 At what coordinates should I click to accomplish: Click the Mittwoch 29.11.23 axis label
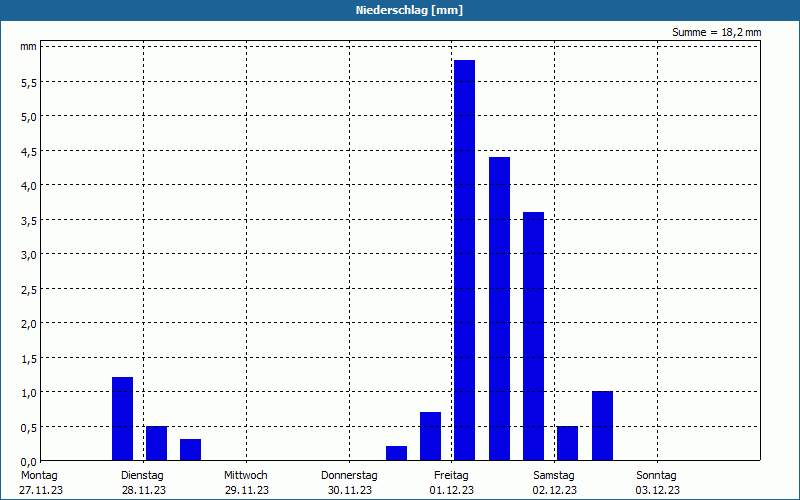tap(246, 483)
